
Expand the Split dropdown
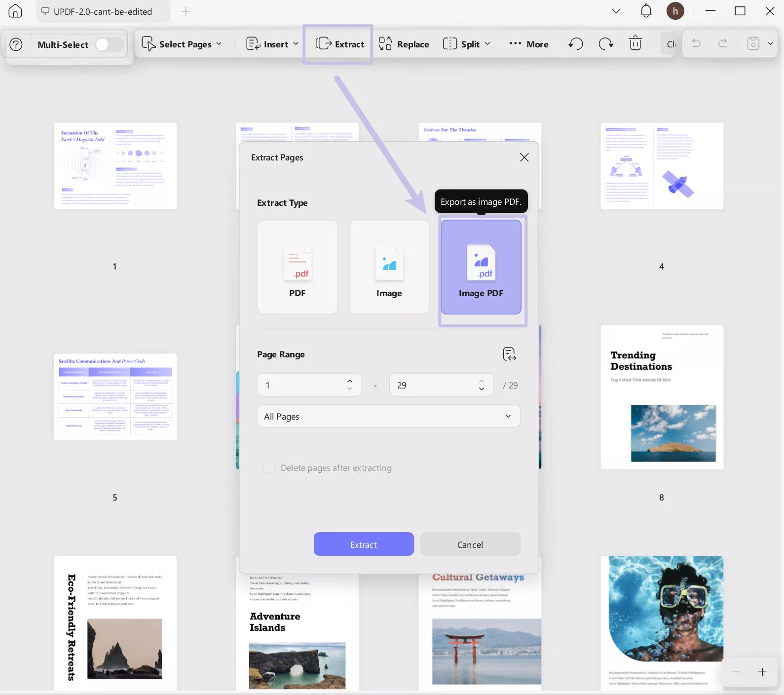coord(467,44)
